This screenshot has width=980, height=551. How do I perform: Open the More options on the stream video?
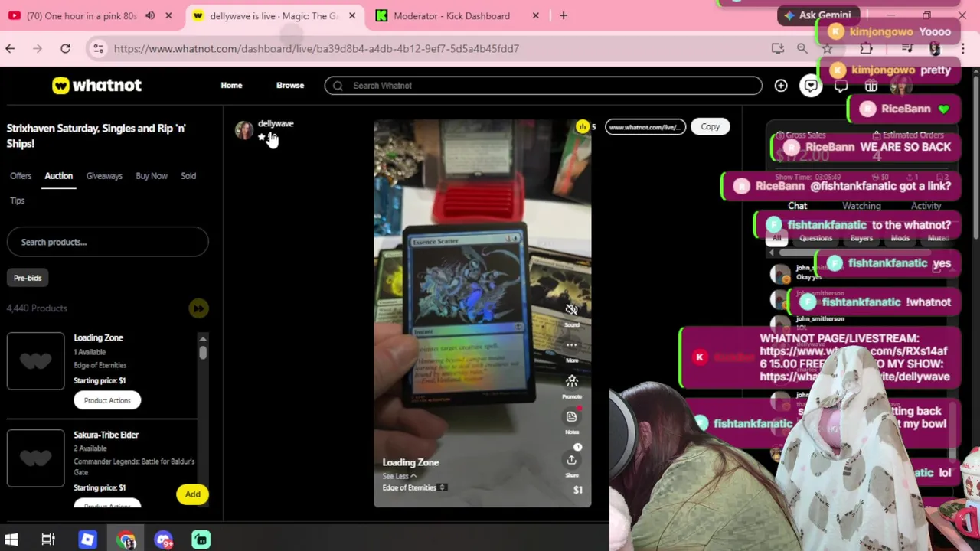click(x=571, y=349)
